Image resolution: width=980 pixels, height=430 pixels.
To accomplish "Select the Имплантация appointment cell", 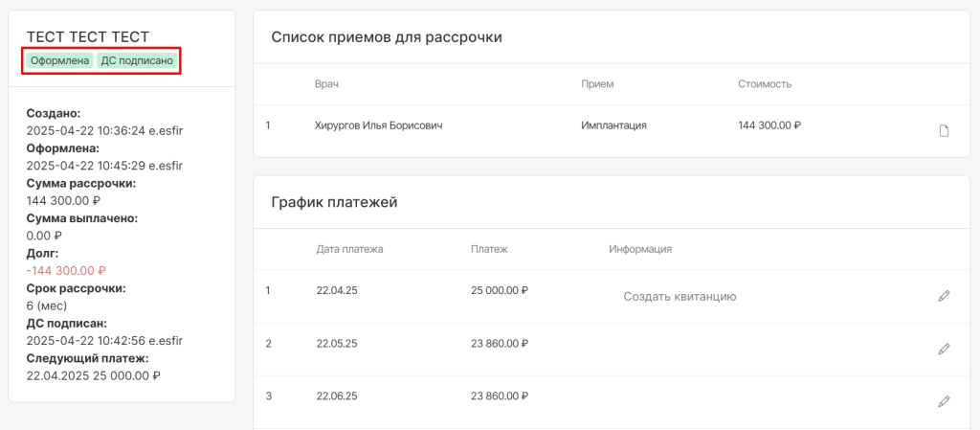I will click(613, 125).
